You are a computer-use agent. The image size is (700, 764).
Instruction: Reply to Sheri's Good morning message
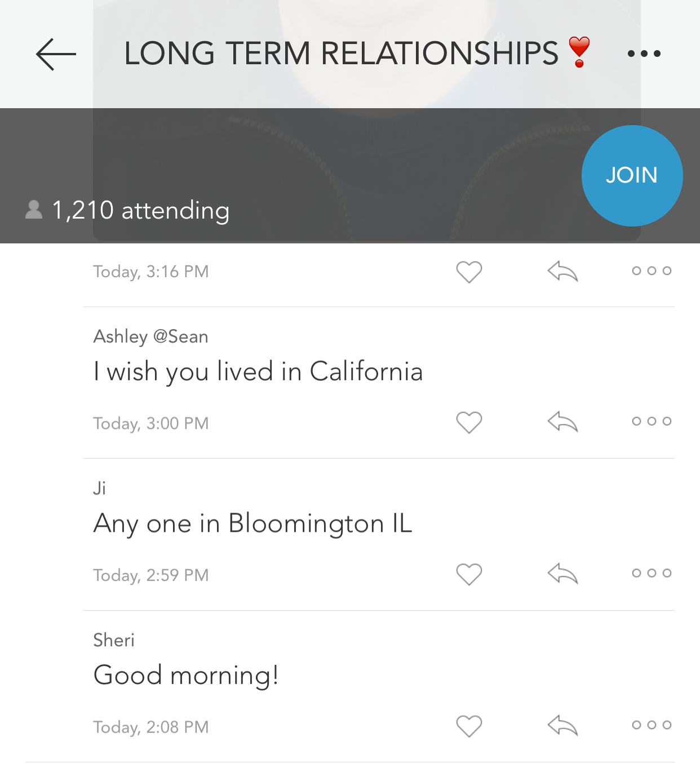[562, 725]
